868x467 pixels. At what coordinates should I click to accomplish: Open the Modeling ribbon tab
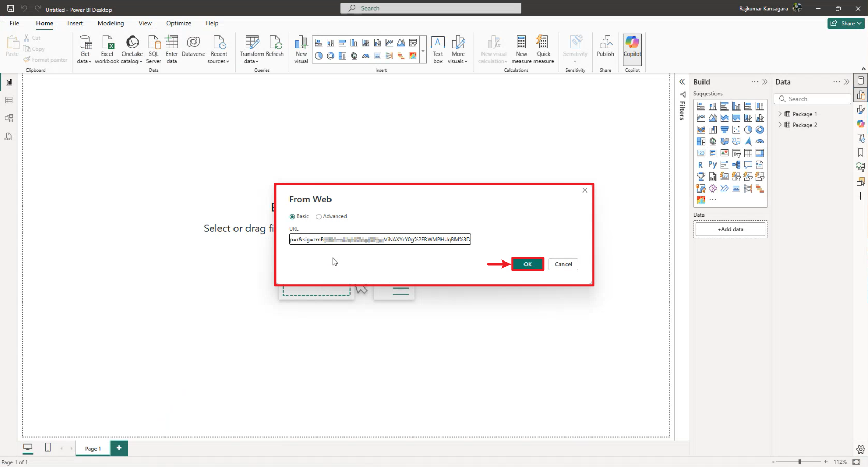click(111, 23)
